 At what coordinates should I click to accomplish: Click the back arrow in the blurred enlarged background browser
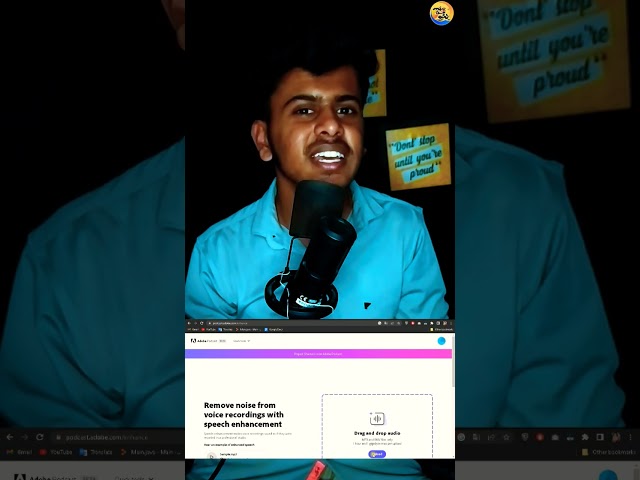9,437
